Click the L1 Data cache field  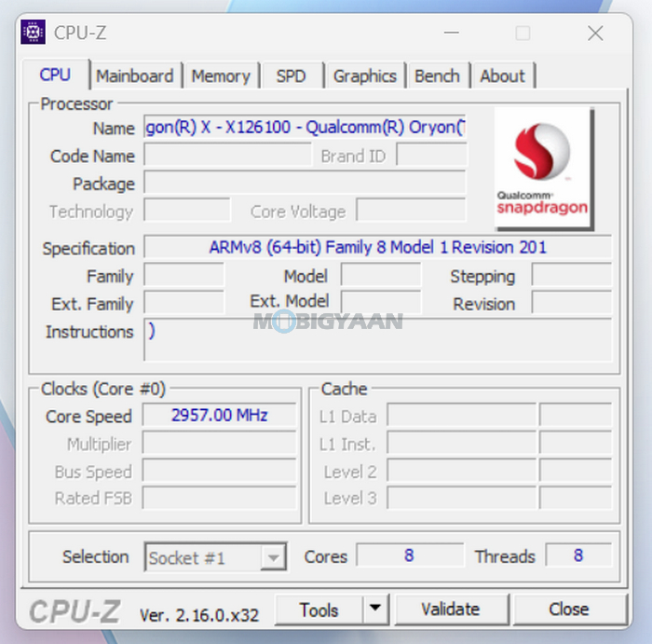[462, 415]
